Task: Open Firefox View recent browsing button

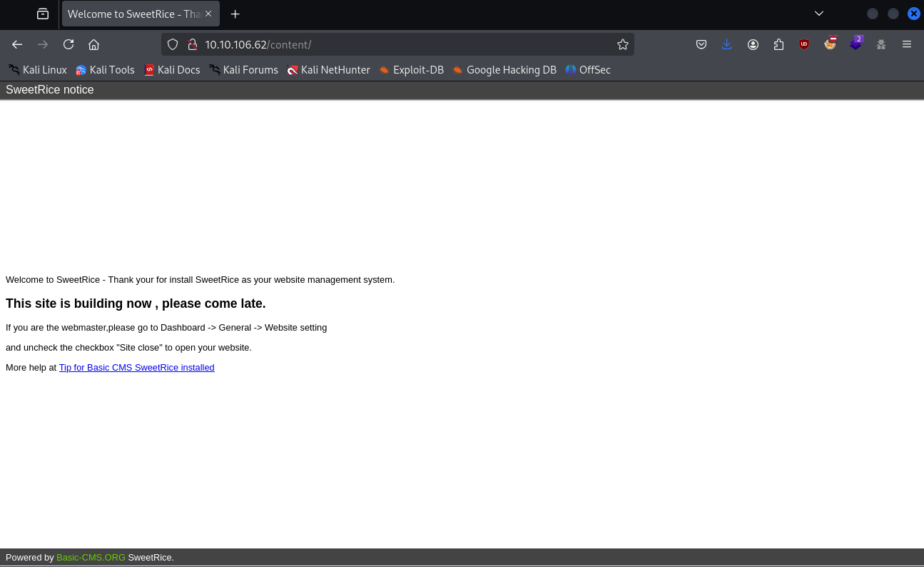Action: point(43,14)
